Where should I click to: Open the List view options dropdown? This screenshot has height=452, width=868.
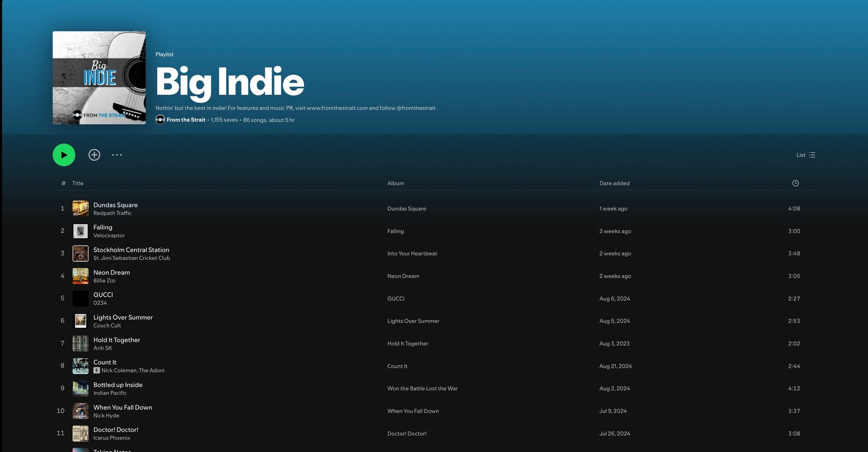(x=806, y=155)
